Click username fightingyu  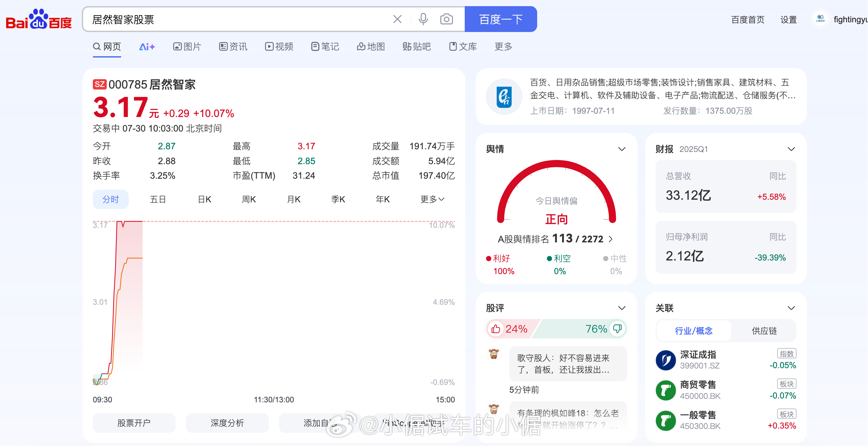point(851,19)
